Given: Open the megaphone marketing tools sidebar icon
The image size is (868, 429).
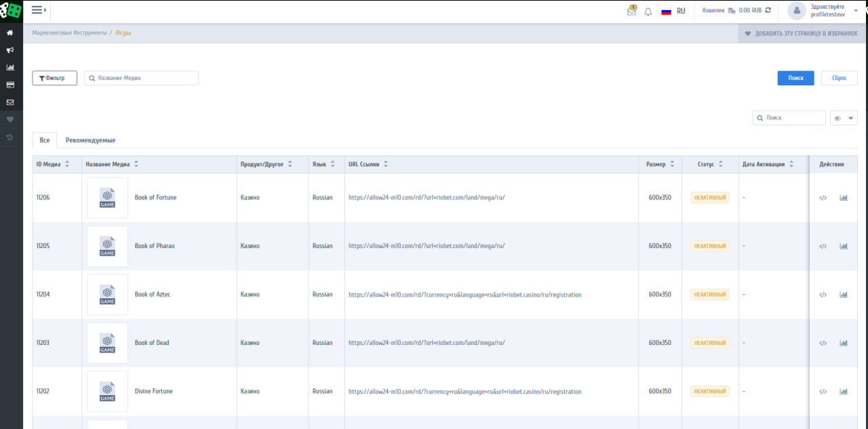Looking at the screenshot, I should click(x=10, y=50).
